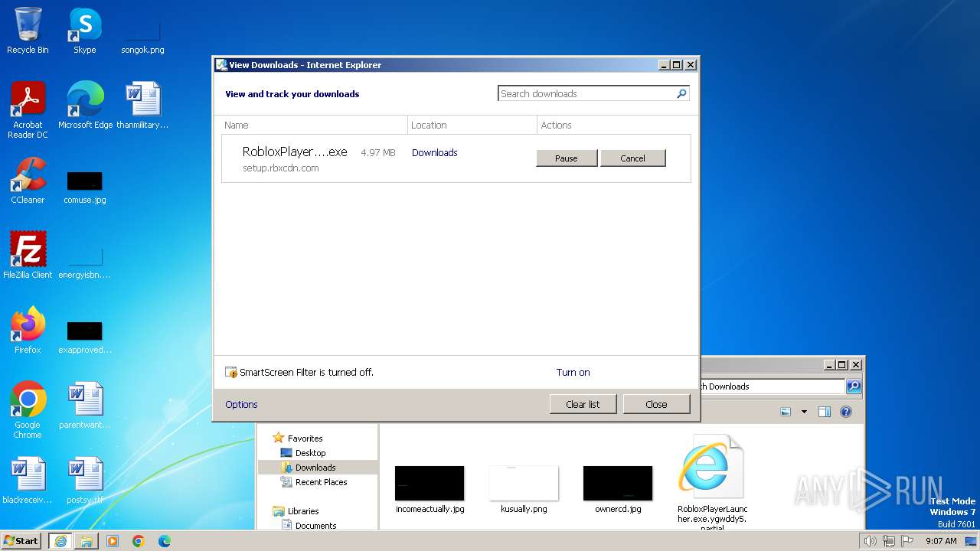Click the search magnifier in Search downloads box
The width and height of the screenshot is (980, 551).
pyautogui.click(x=681, y=93)
